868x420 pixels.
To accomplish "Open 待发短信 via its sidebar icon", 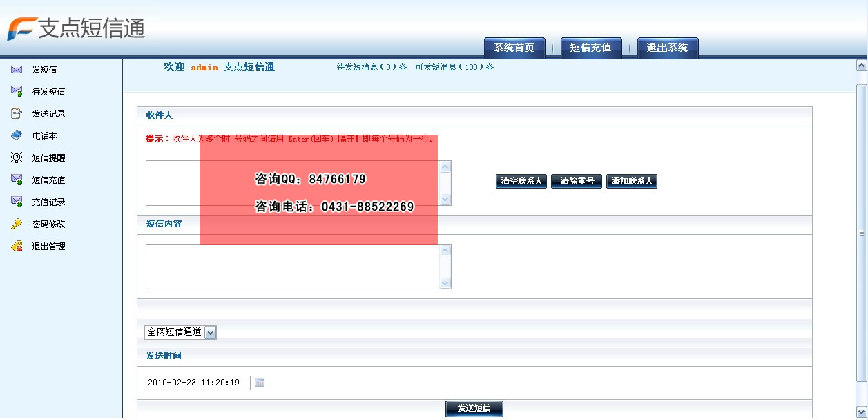I will [x=16, y=91].
